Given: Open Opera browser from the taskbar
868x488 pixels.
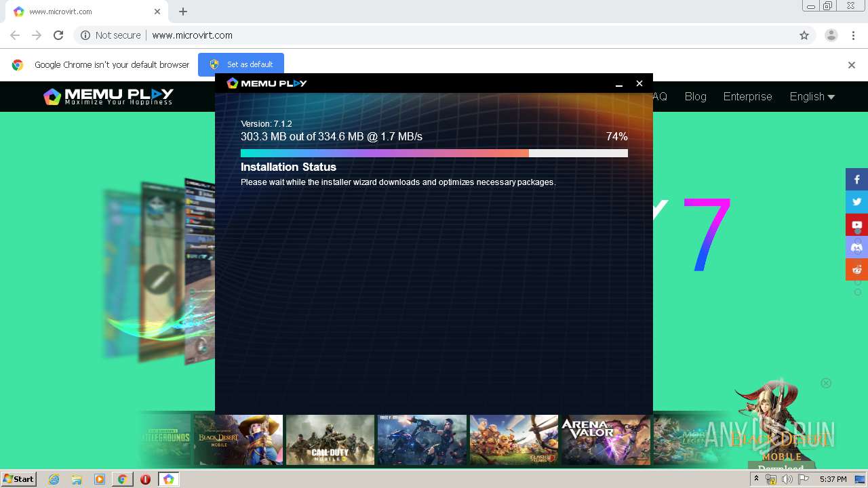Looking at the screenshot, I should click(x=145, y=479).
